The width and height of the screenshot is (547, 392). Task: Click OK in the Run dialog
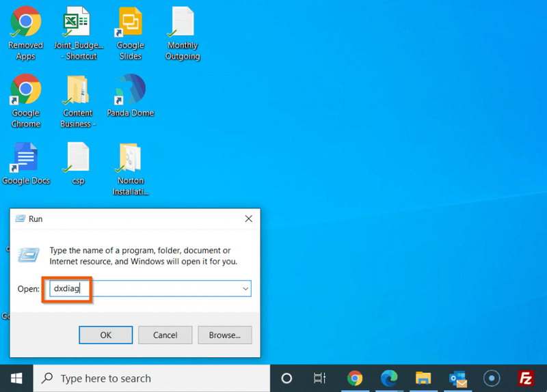106,335
